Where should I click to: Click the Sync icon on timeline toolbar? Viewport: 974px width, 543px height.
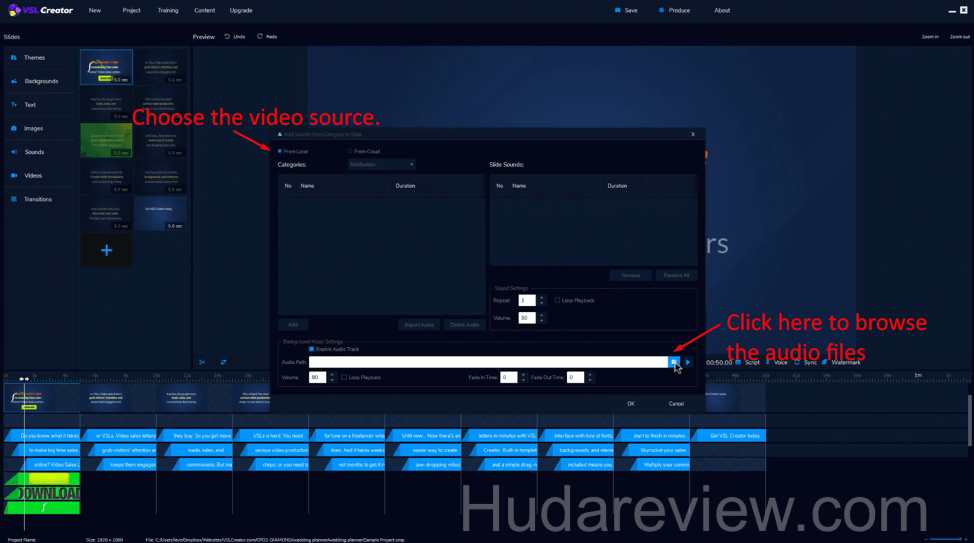tap(797, 362)
